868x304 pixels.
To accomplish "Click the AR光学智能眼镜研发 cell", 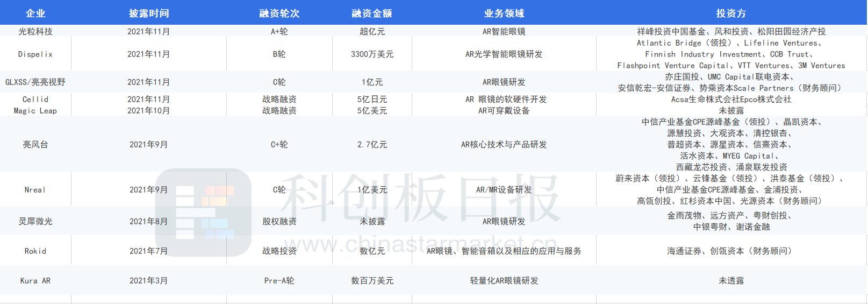I will coord(504,54).
